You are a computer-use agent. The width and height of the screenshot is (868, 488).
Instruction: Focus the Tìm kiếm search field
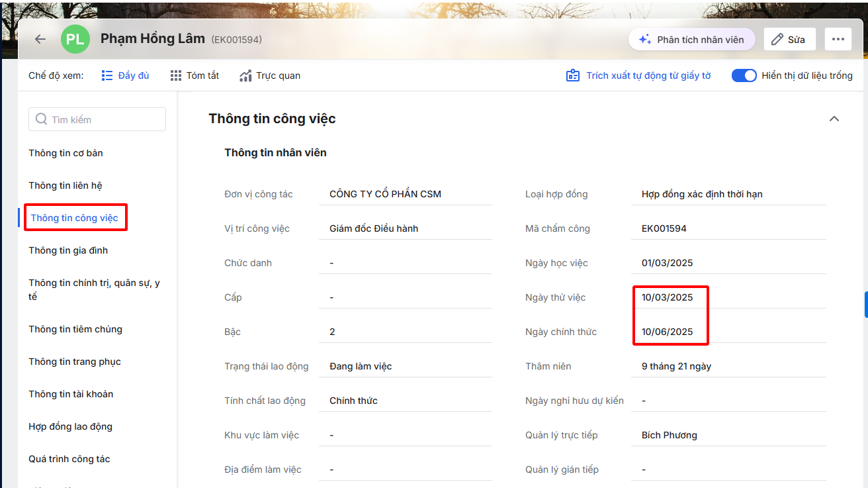(x=97, y=120)
